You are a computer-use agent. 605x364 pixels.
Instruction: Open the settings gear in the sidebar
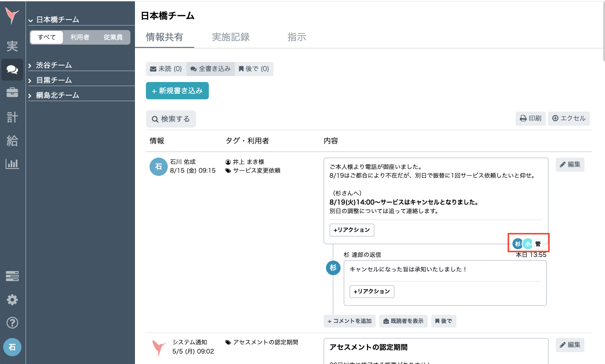[x=12, y=300]
